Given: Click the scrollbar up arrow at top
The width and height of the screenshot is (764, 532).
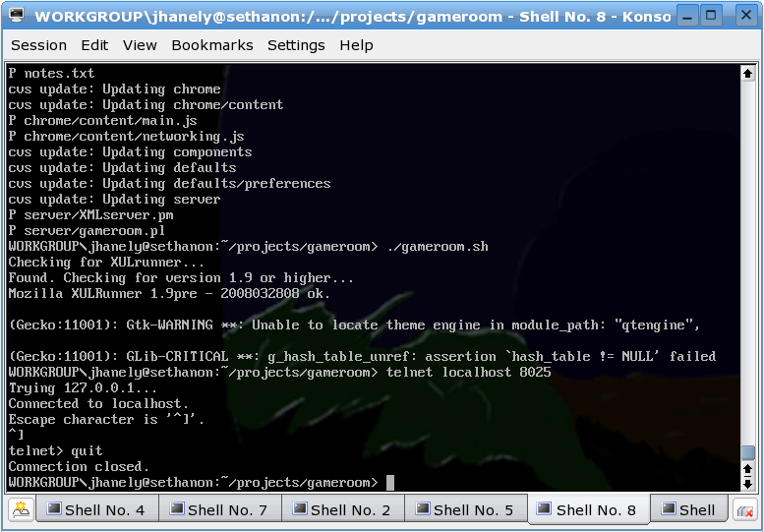Looking at the screenshot, I should pos(748,74).
